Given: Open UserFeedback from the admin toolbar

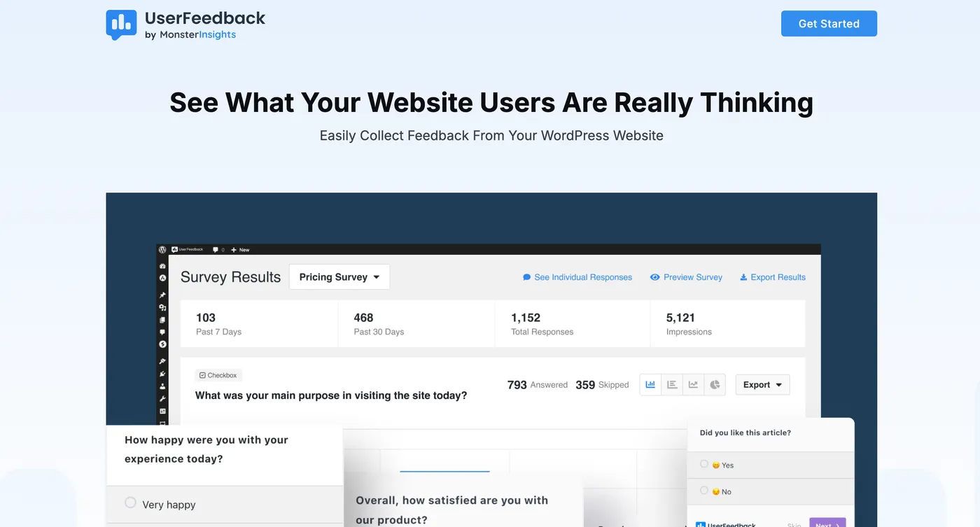Looking at the screenshot, I should 189,249.
